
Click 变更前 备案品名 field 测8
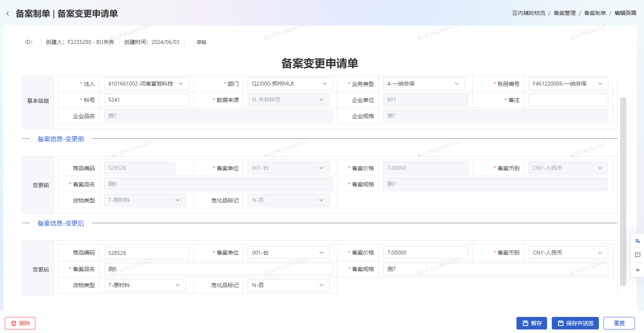218,184
